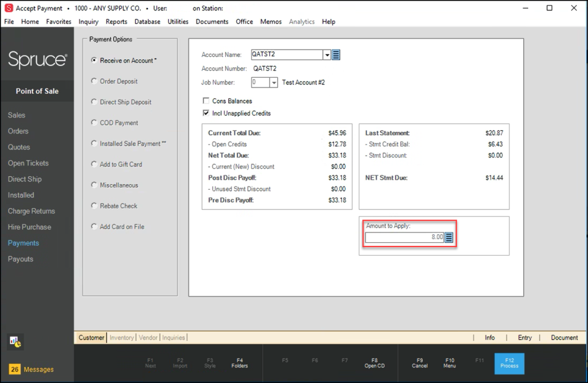Viewport: 588px width, 383px height.
Task: Click the F12 Process button
Action: pos(509,363)
